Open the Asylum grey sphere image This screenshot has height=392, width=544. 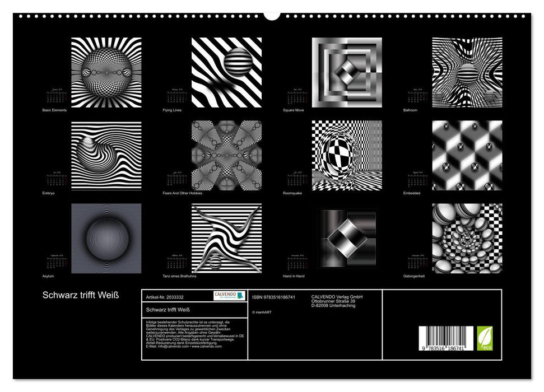106,238
